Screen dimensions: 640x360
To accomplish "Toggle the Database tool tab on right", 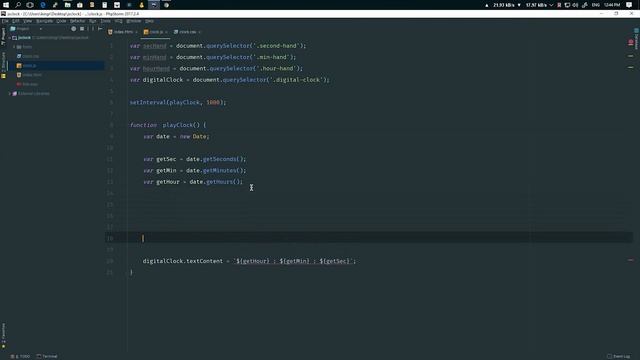I will click(636, 38).
